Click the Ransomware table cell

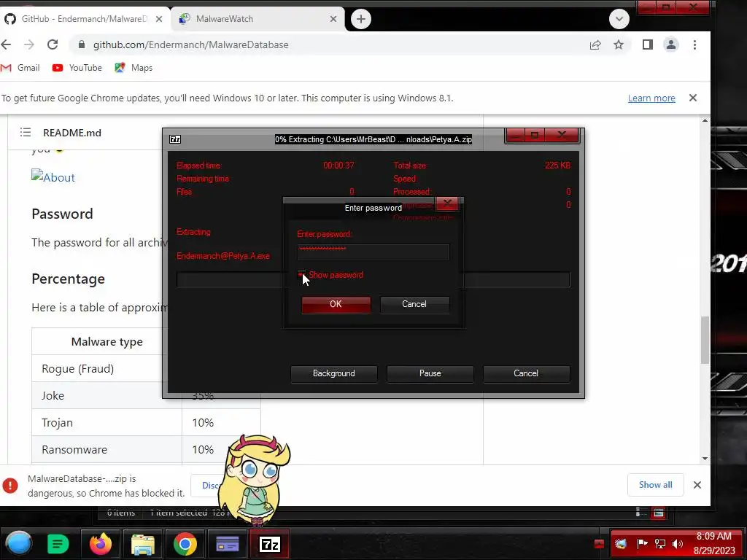[x=107, y=449]
